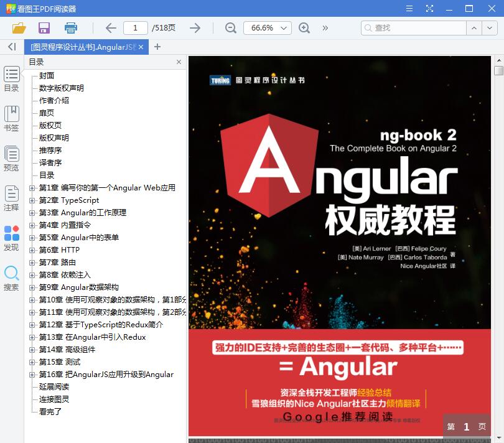Enter fullscreen mode from title bar
Image resolution: width=504 pixels, height=443 pixels.
tap(429, 8)
